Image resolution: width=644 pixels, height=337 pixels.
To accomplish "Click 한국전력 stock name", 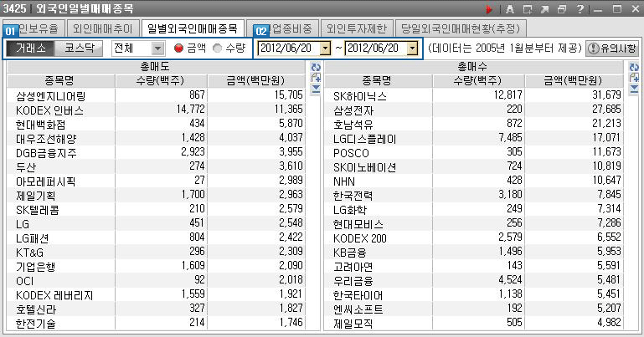I will pyautogui.click(x=353, y=196).
